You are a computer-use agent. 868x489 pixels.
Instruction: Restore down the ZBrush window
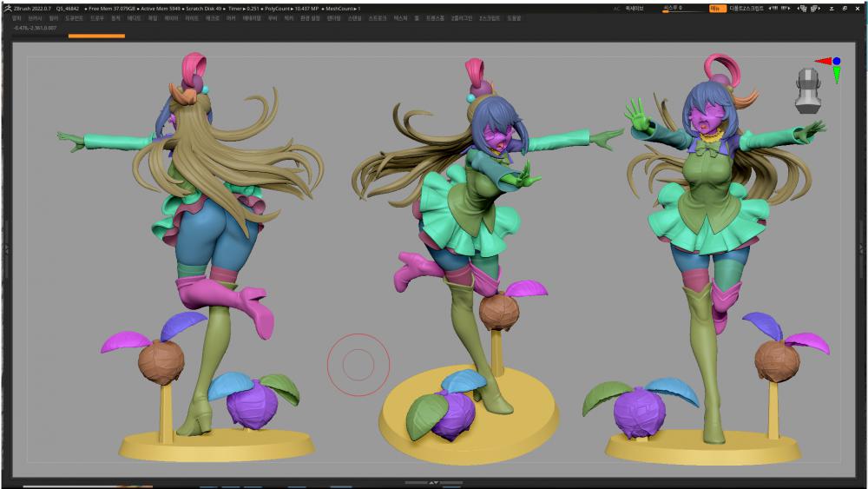click(845, 9)
